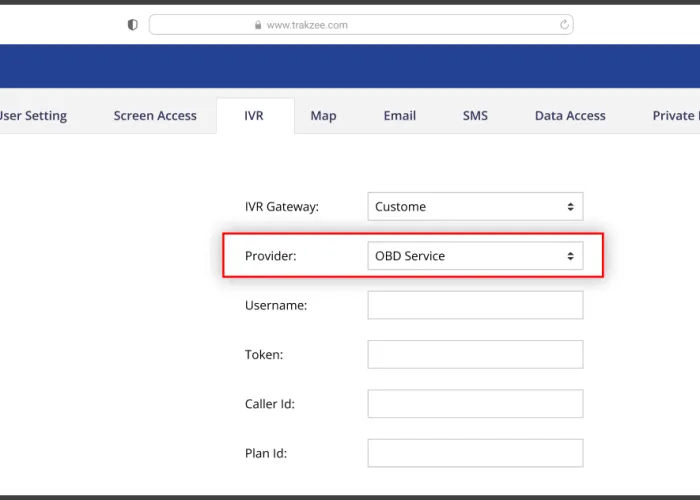700x500 pixels.
Task: Focus the Token text field
Action: click(x=475, y=354)
